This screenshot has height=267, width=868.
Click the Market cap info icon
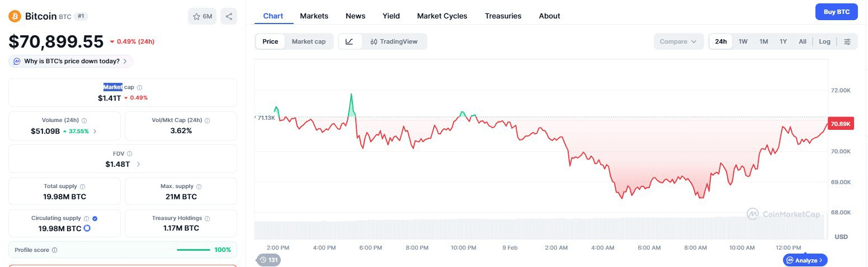click(x=140, y=87)
